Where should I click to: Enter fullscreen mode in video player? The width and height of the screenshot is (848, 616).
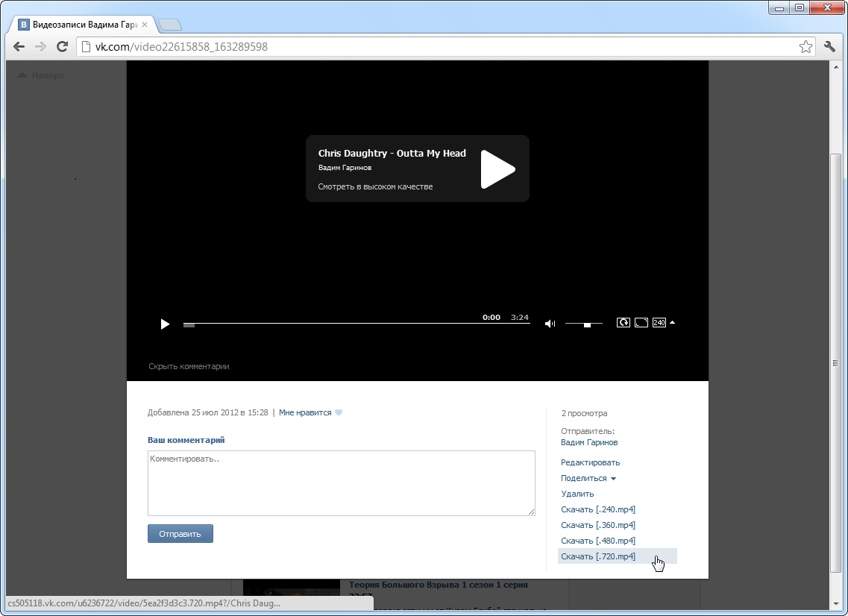point(641,322)
